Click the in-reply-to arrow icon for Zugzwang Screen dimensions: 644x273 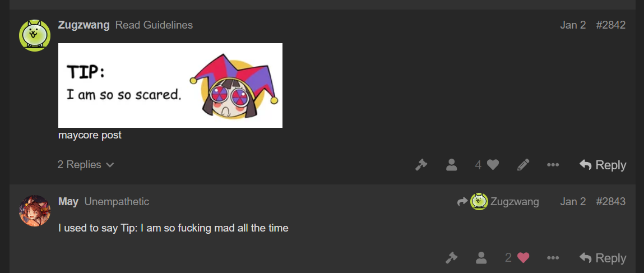[x=462, y=202]
